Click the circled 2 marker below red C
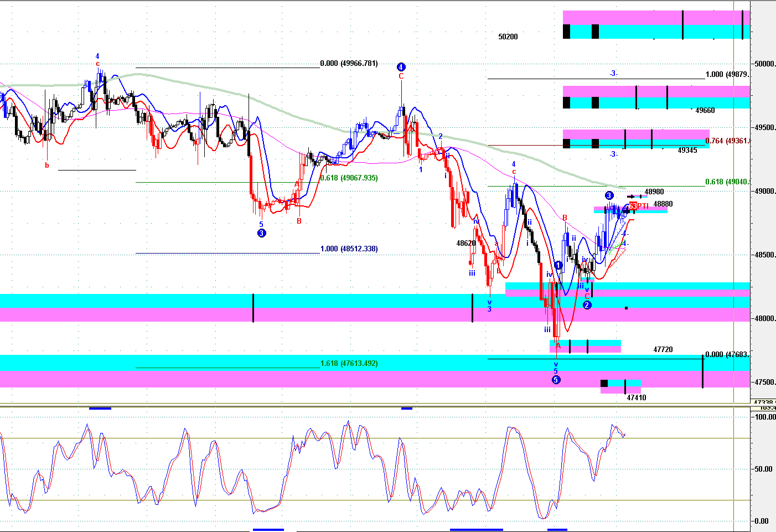 [x=587, y=305]
